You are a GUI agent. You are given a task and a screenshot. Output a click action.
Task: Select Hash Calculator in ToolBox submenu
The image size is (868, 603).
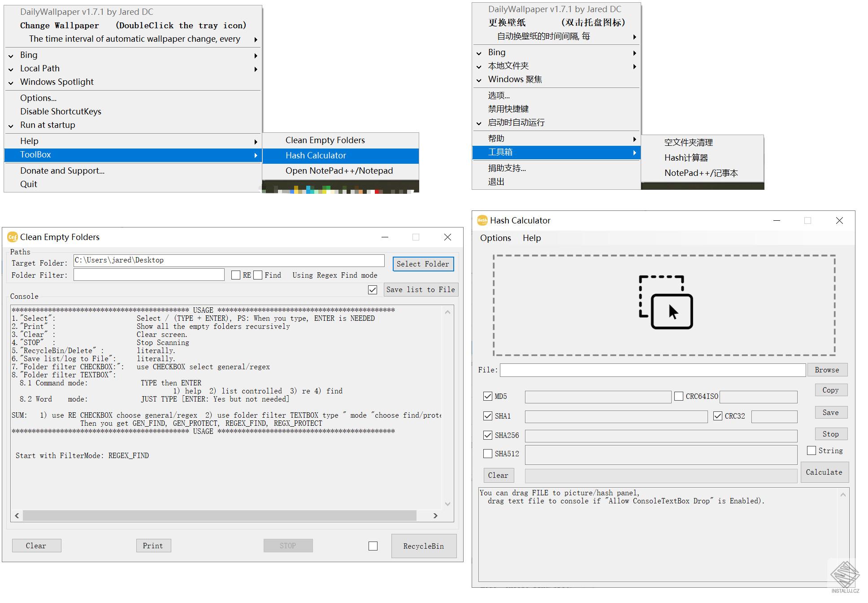pyautogui.click(x=316, y=156)
